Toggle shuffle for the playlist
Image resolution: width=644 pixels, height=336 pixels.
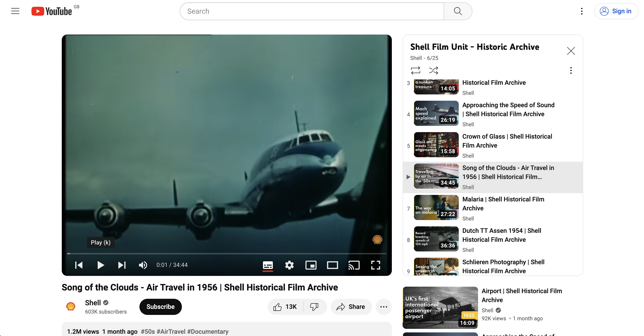pos(434,70)
